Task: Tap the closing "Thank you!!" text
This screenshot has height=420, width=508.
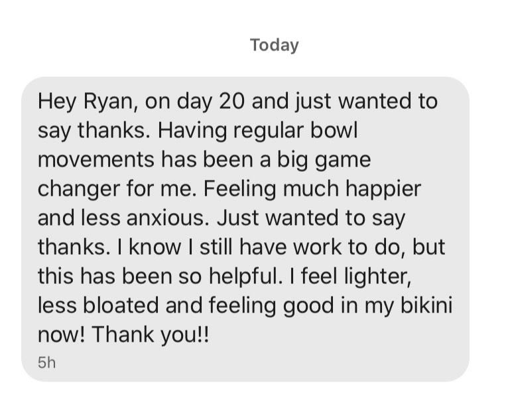Action: tap(151, 335)
